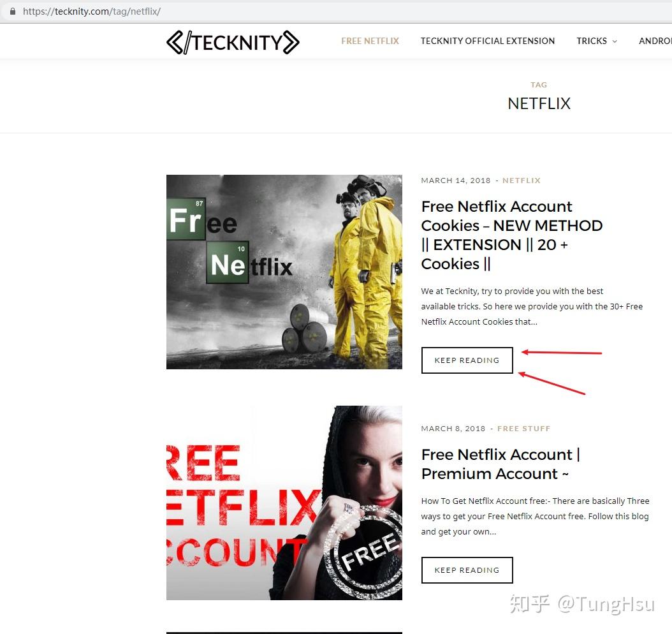Open Free Netflix Account Premium Account title
Viewport: 672px width, 634px height.
(500, 464)
